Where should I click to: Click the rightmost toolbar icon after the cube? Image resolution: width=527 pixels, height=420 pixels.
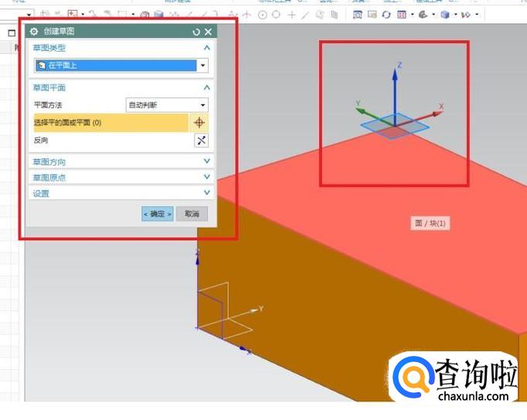tap(466, 15)
